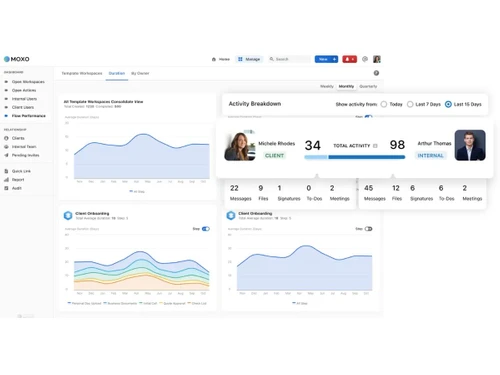Toggle Step switch on right Client Onboarding chart
Viewport: 500px width, 375px height.
368,229
